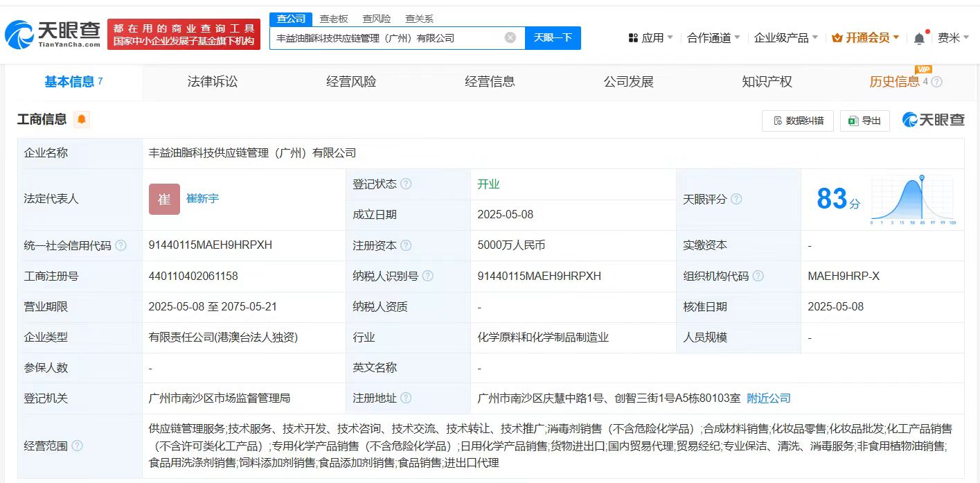The image size is (980, 483).
Task: Click the 工商信息 section heading
Action: pyautogui.click(x=42, y=119)
